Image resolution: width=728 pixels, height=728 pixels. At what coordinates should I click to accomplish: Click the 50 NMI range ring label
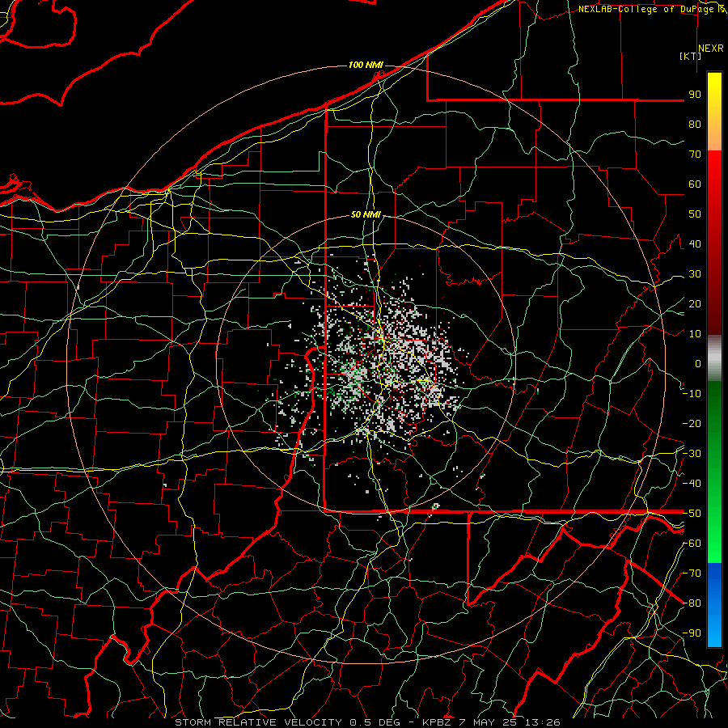coord(366,214)
